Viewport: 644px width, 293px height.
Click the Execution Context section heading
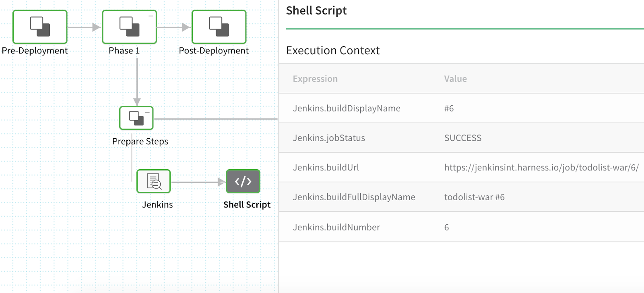pos(333,51)
